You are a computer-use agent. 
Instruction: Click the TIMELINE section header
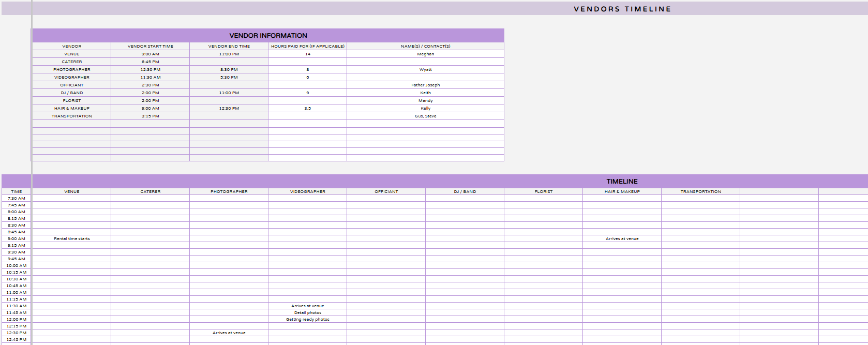point(622,181)
